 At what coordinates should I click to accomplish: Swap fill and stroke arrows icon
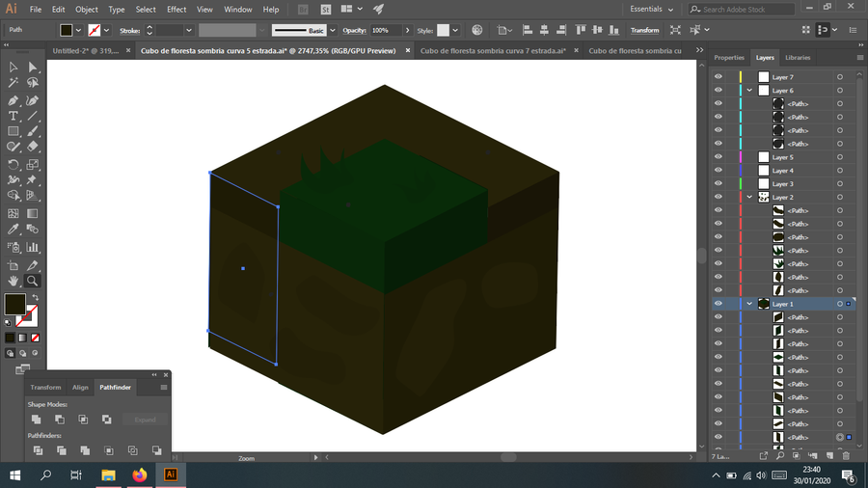(x=36, y=298)
